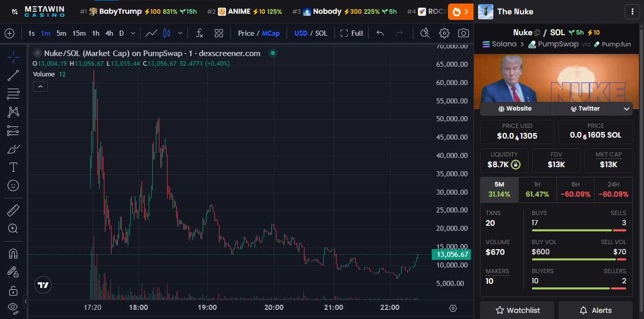Open the three-dot options menu

[632, 11]
